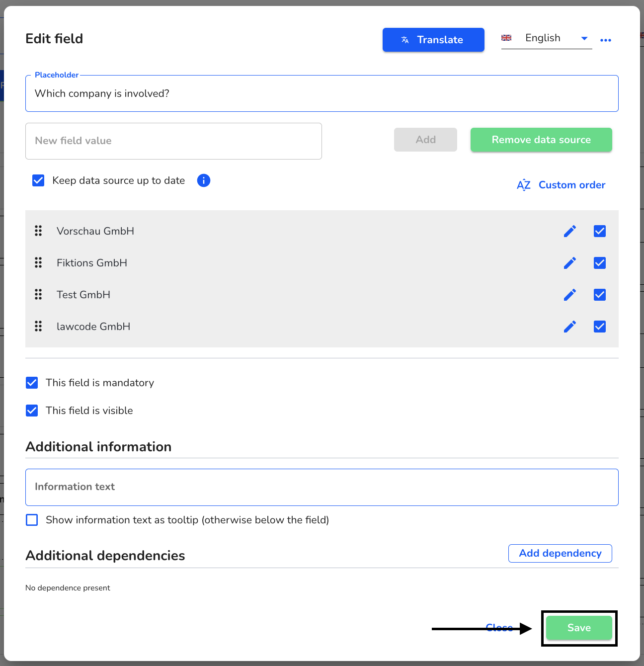Viewport: 644px width, 666px height.
Task: Uncheck the Test GmbH checkbox
Action: click(600, 295)
